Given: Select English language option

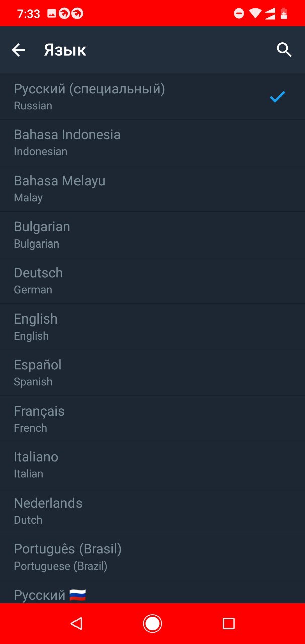Looking at the screenshot, I should coord(152,327).
